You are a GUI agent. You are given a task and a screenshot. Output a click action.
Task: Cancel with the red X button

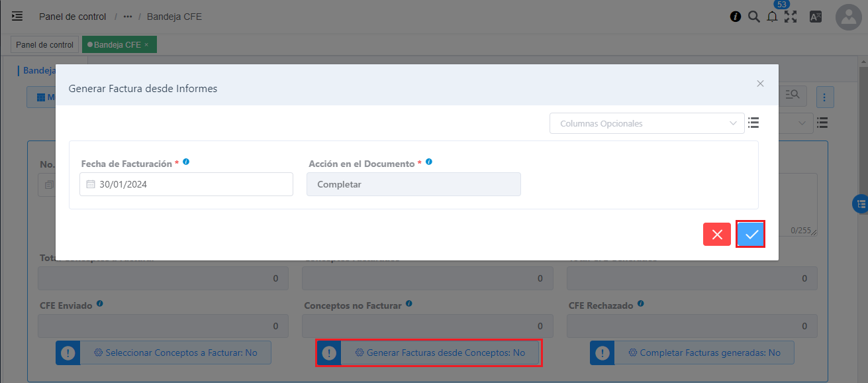[x=716, y=234]
